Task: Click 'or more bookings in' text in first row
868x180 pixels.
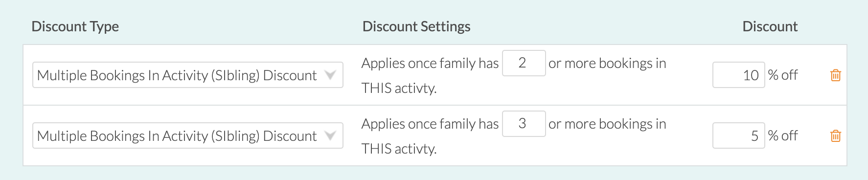Action: pyautogui.click(x=607, y=64)
